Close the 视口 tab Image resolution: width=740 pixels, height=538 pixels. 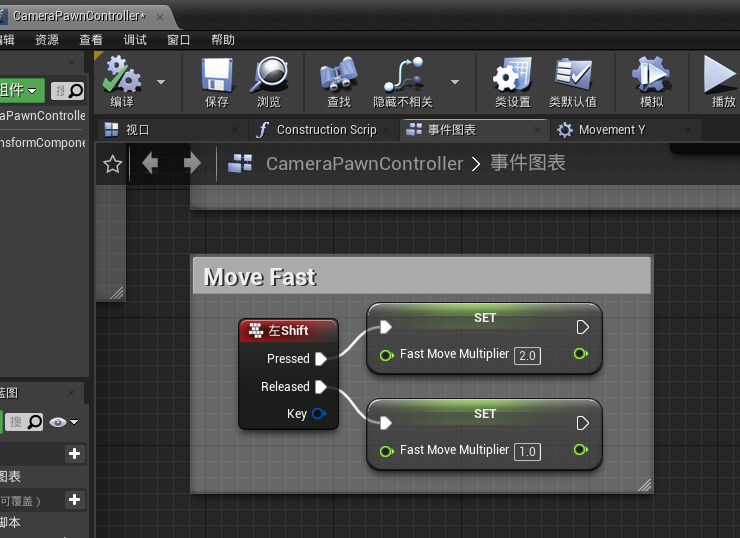click(x=235, y=130)
